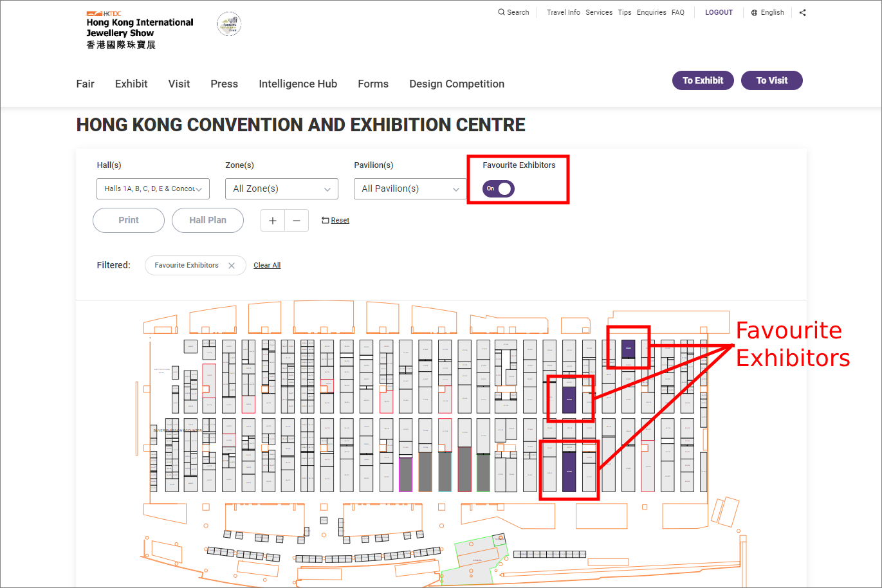The image size is (882, 588).
Task: Click the To Exhibit button
Action: 703,80
